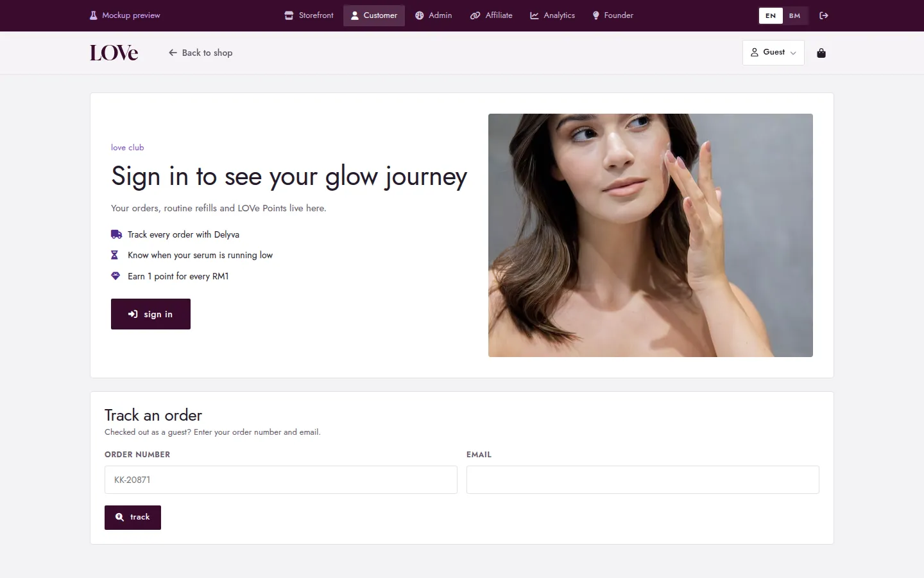Focus the Email input field
The height and width of the screenshot is (578, 924).
point(643,480)
